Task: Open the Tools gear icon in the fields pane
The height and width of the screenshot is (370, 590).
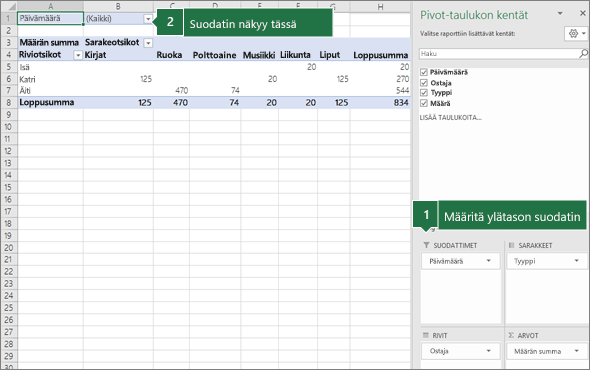Action: [x=573, y=33]
